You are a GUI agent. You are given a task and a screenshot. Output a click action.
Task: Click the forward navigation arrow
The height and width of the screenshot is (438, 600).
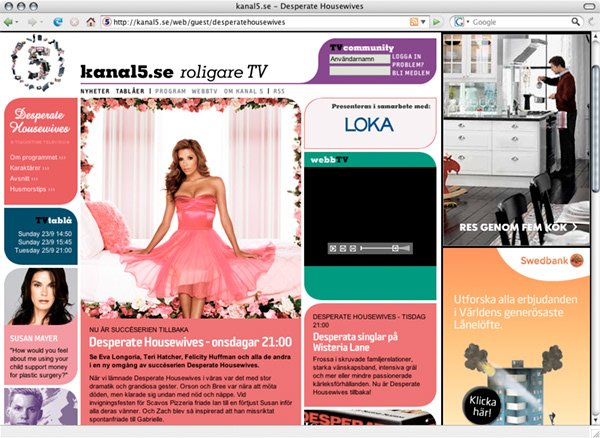click(32, 22)
